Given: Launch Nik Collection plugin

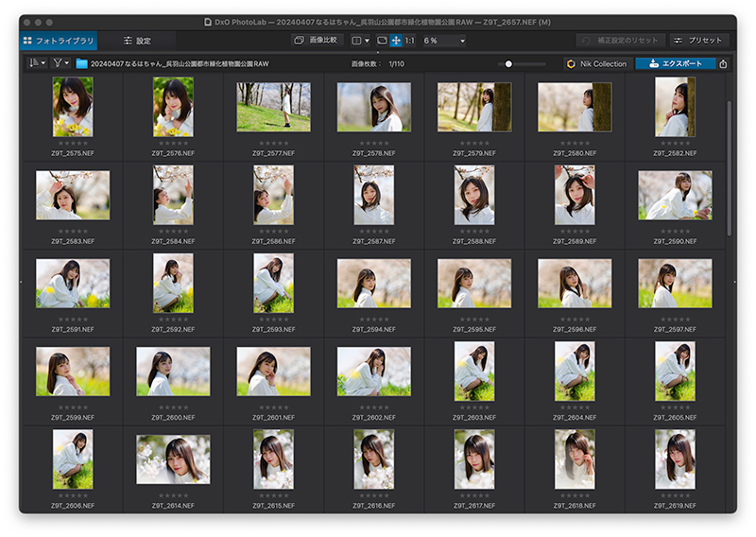Looking at the screenshot, I should coord(597,63).
